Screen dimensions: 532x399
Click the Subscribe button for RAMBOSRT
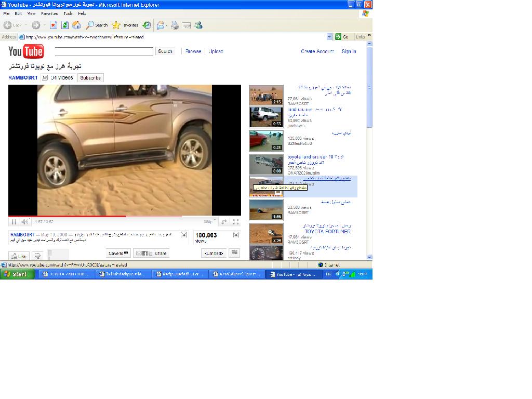[x=90, y=77]
